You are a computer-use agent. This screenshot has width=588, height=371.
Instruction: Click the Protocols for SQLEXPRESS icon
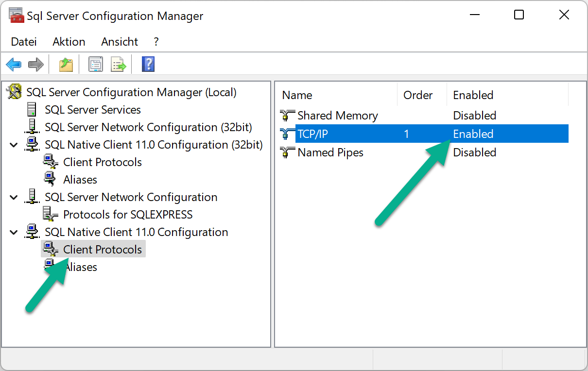51,214
